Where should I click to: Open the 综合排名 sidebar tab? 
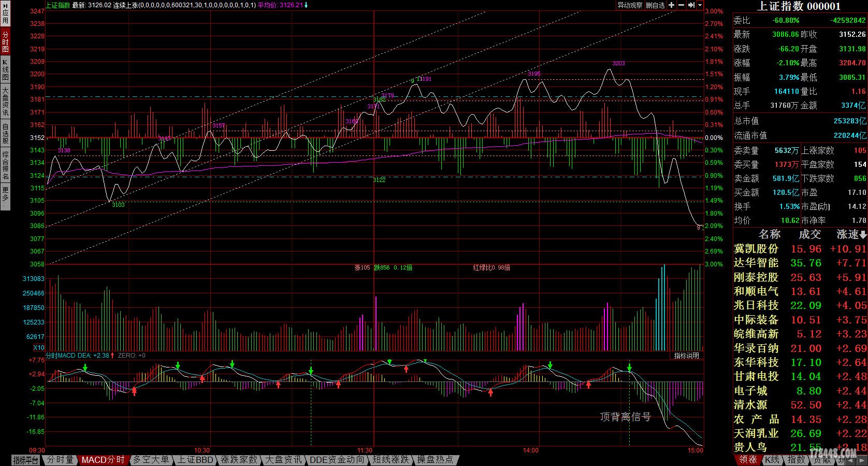pyautogui.click(x=5, y=166)
